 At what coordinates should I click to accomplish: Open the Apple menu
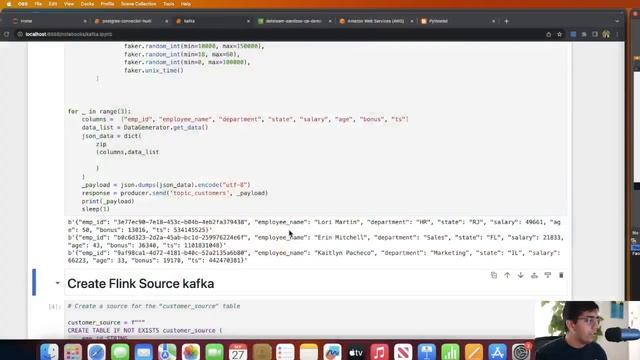pos(9,4)
